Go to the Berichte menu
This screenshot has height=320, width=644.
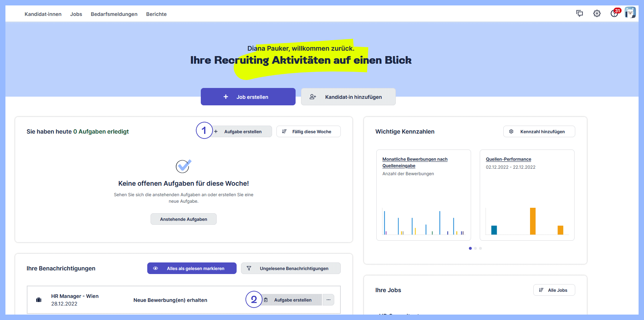(156, 14)
